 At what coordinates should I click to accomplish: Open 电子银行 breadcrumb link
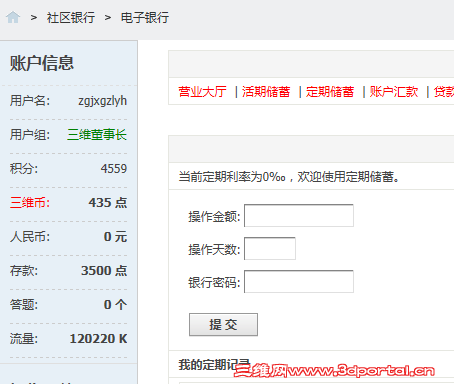click(145, 18)
